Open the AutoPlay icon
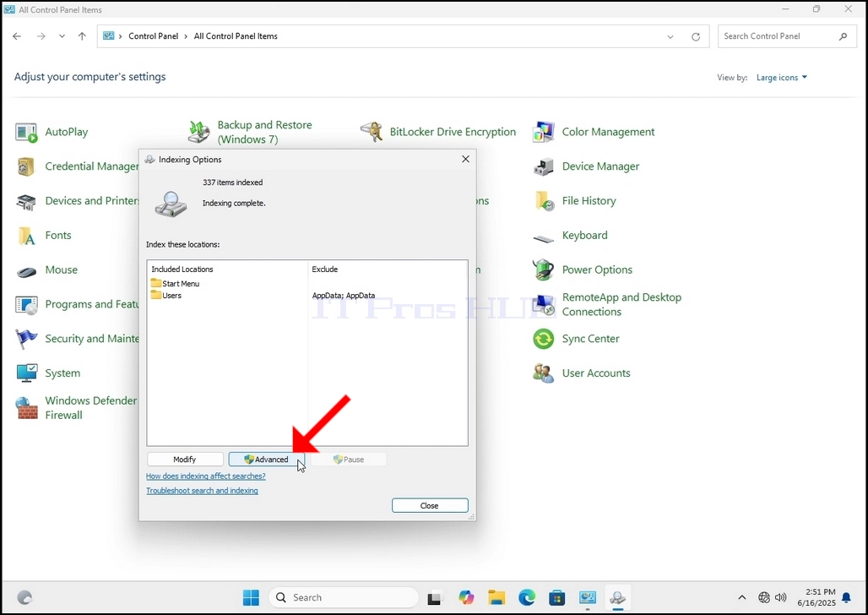This screenshot has width=868, height=615. (26, 133)
